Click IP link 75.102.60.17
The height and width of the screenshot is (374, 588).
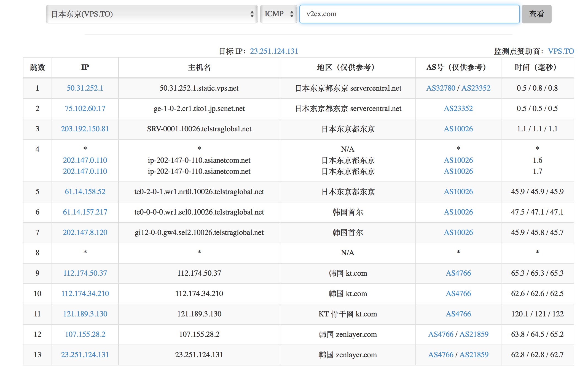point(85,109)
